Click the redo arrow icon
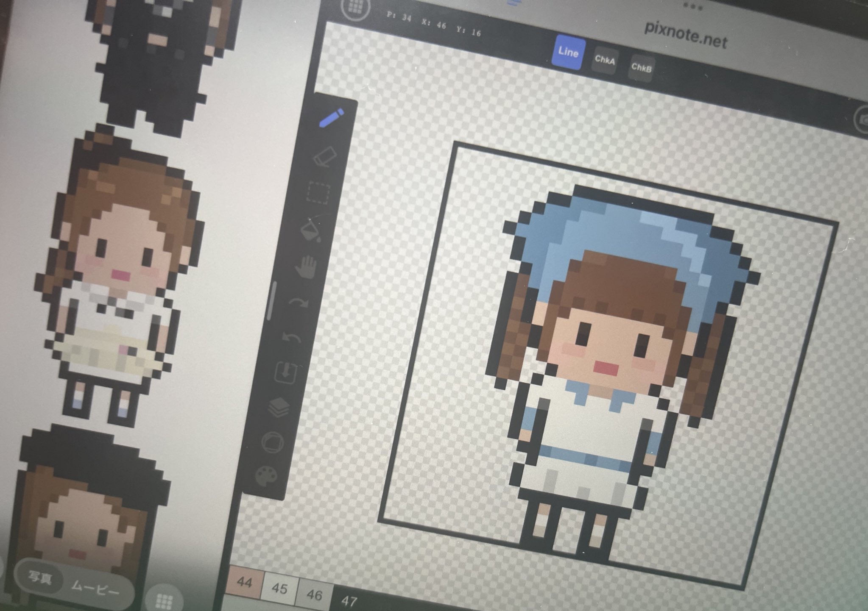The width and height of the screenshot is (868, 611). tap(299, 302)
